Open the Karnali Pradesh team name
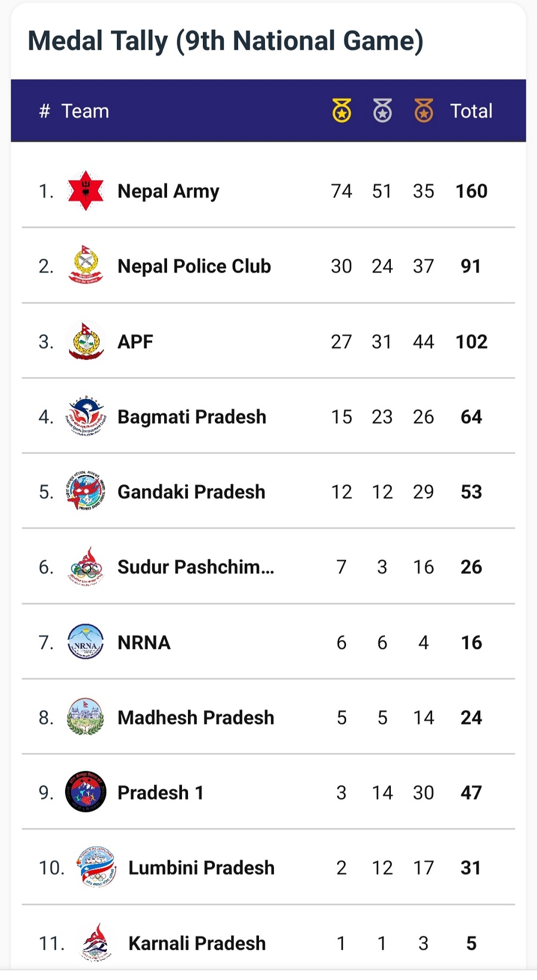The height and width of the screenshot is (980, 537). coord(197,943)
